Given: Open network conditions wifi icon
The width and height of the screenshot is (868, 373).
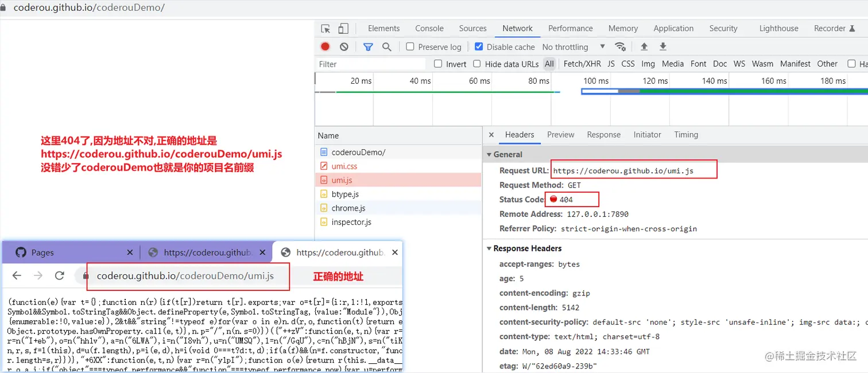Looking at the screenshot, I should (620, 46).
